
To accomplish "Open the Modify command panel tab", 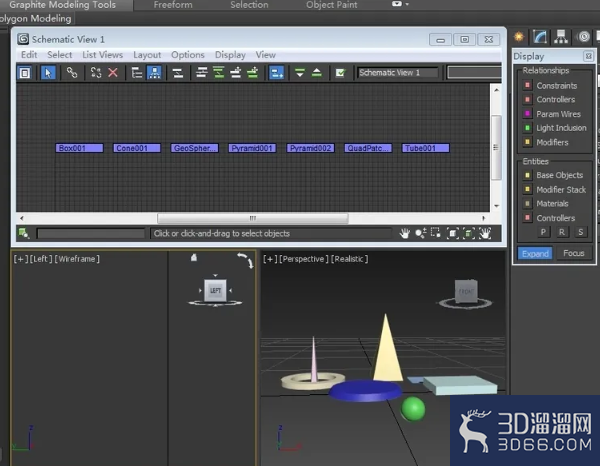I will (540, 37).
